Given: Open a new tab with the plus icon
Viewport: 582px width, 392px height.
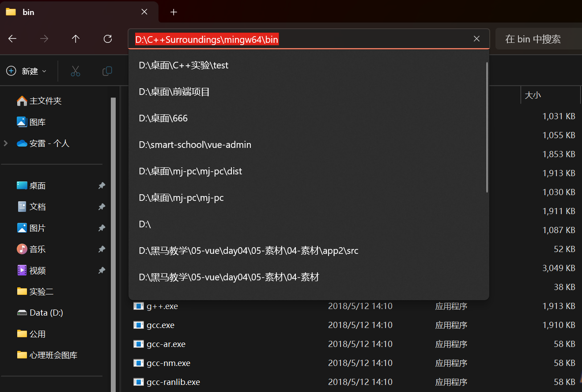Looking at the screenshot, I should (174, 12).
